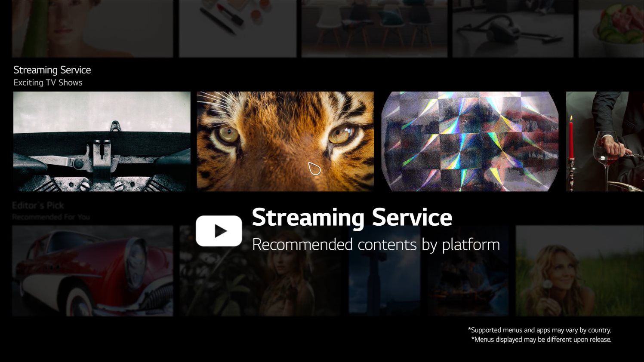Open the holographic prism thumbnail
The height and width of the screenshot is (362, 644).
point(470,141)
